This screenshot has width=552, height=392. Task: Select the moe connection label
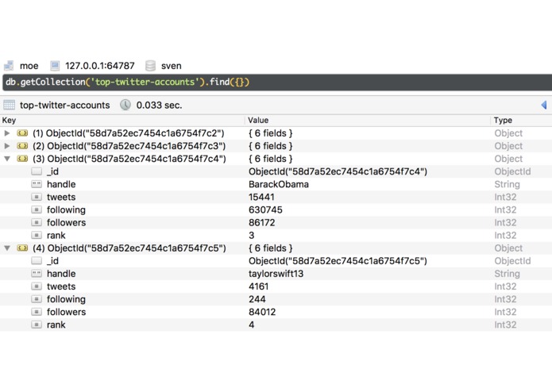pyautogui.click(x=29, y=66)
